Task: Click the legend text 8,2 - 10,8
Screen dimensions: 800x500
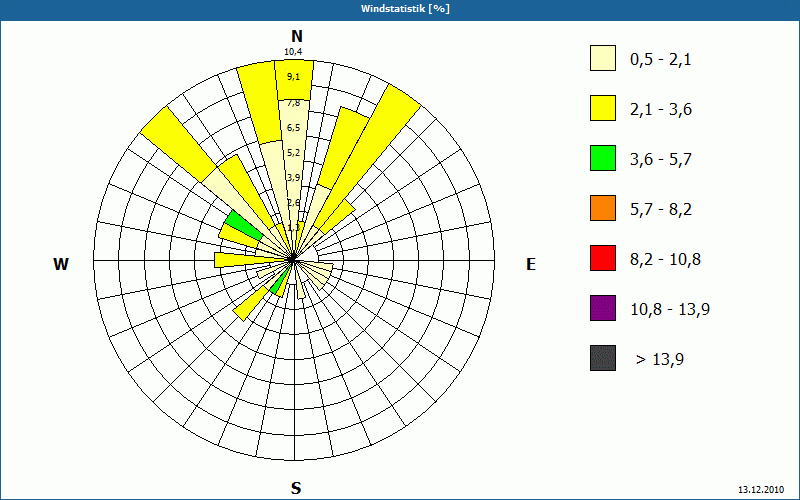Action: click(665, 260)
